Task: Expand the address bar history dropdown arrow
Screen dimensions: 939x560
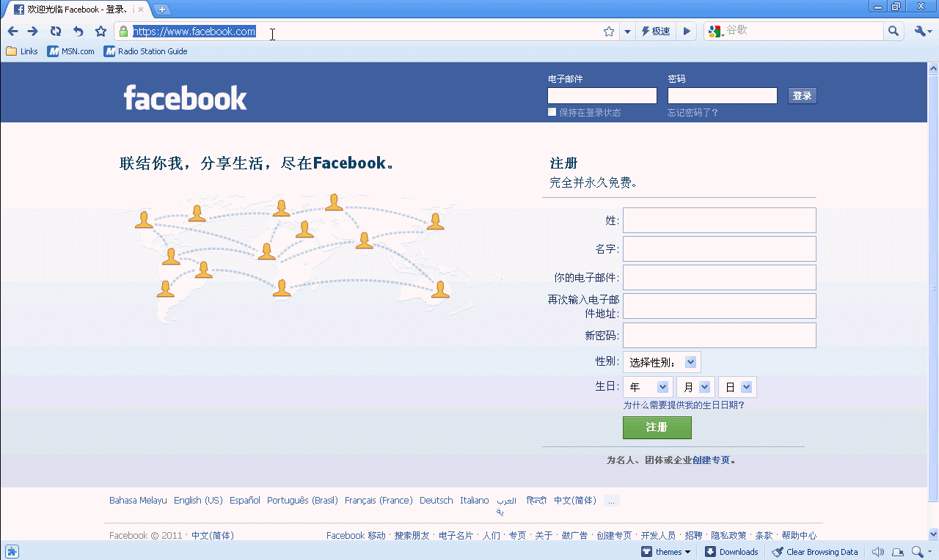Action: [x=627, y=32]
